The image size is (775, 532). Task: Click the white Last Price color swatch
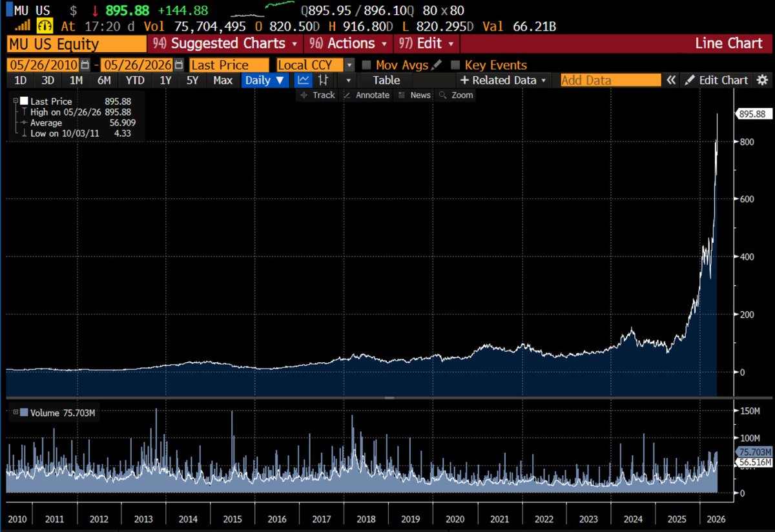(24, 101)
